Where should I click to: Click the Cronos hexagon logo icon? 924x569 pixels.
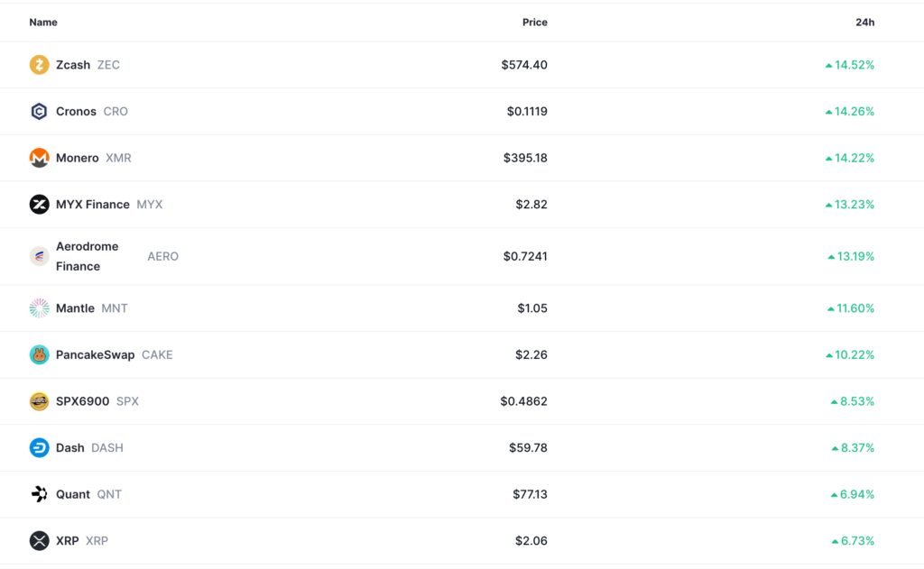(x=39, y=112)
